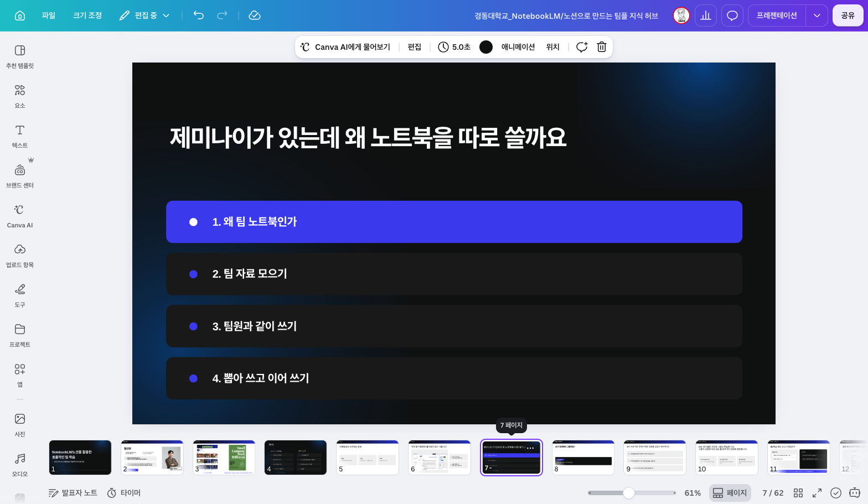Open the analytics bar chart icon
This screenshot has height=504, width=868.
[x=706, y=15]
